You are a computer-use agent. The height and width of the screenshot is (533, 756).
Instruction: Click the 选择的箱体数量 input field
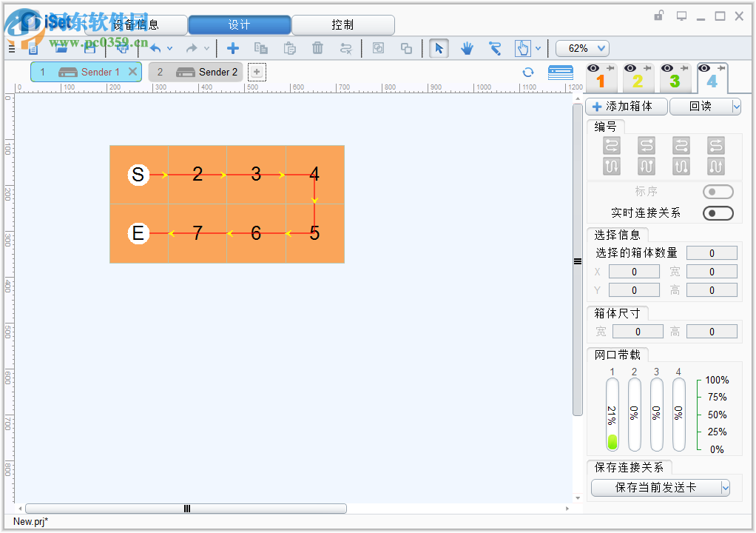point(711,252)
